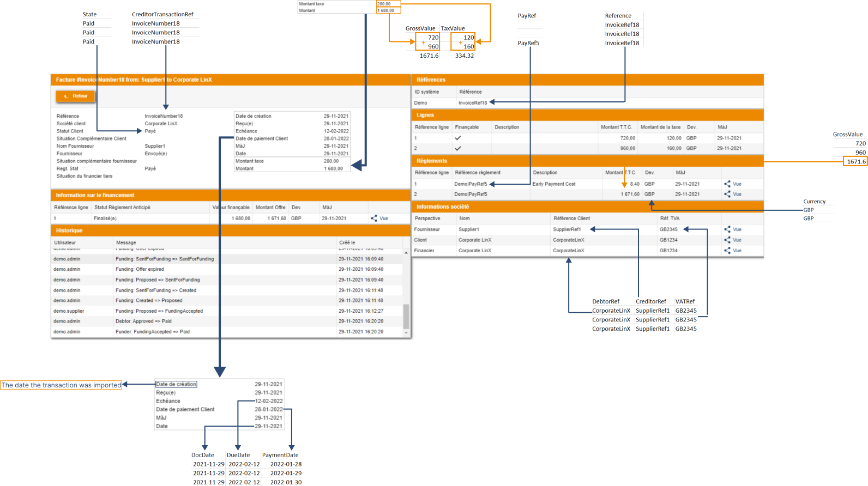This screenshot has height=486, width=868.
Task: Toggle Finançable checkmark for line 2
Action: (458, 148)
